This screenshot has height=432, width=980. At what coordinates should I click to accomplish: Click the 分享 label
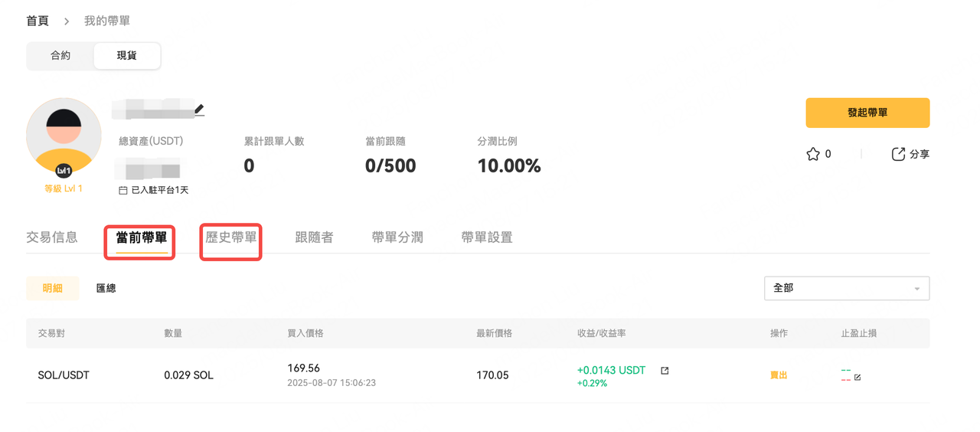[x=920, y=154]
